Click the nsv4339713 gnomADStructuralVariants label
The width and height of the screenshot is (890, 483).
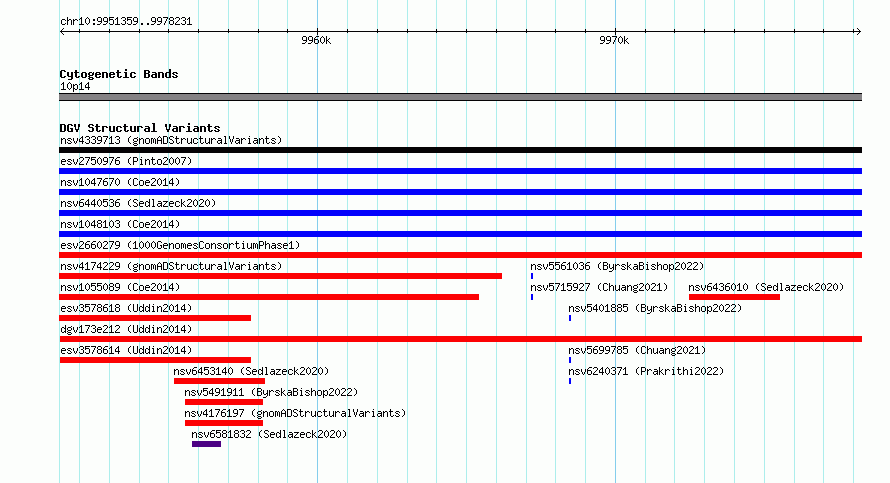click(x=171, y=140)
